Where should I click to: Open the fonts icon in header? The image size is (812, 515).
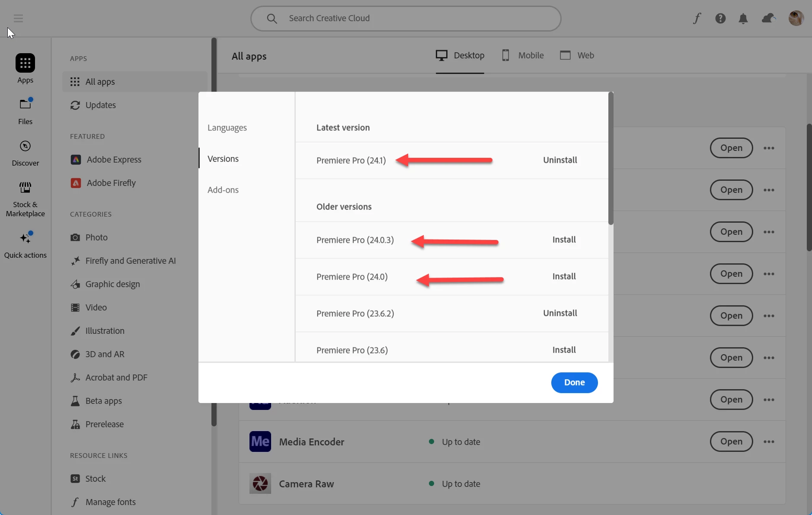tap(697, 18)
